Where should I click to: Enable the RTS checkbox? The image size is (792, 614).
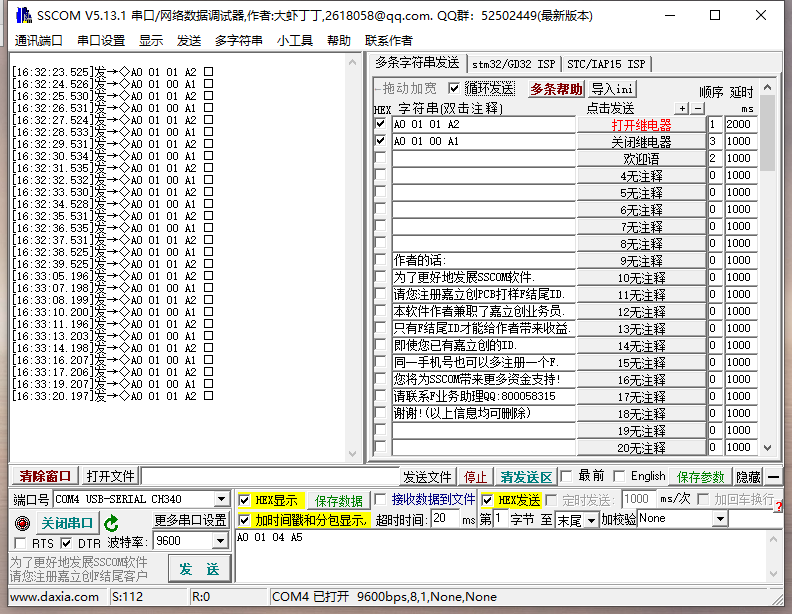(20, 543)
